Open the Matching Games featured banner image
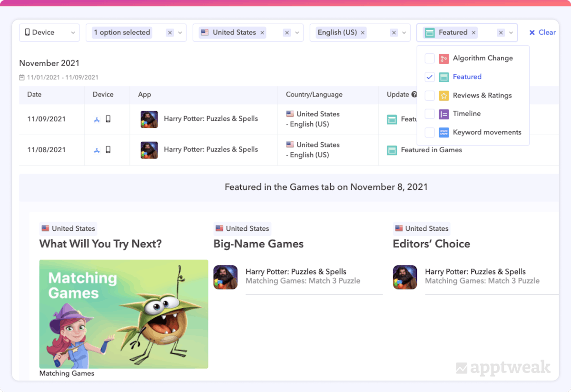Image resolution: width=571 pixels, height=392 pixels. click(124, 314)
